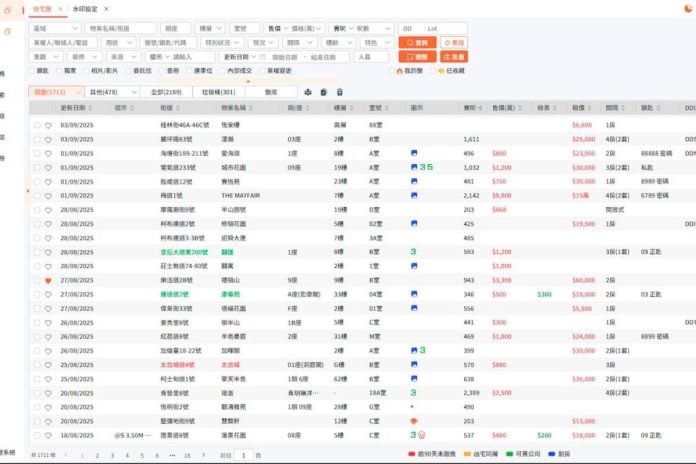Sort by the 售價(萬) column arrows
The width and height of the screenshot is (696, 464).
tap(520, 108)
